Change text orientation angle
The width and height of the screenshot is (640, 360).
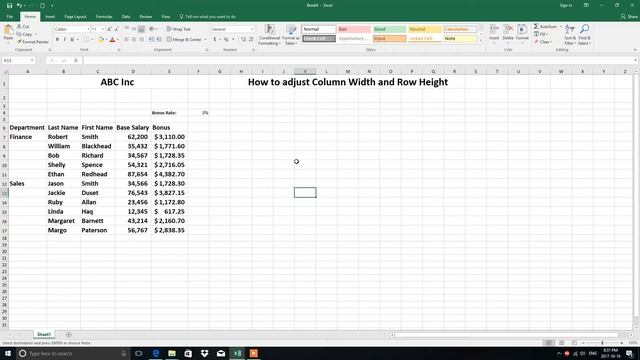[152, 29]
